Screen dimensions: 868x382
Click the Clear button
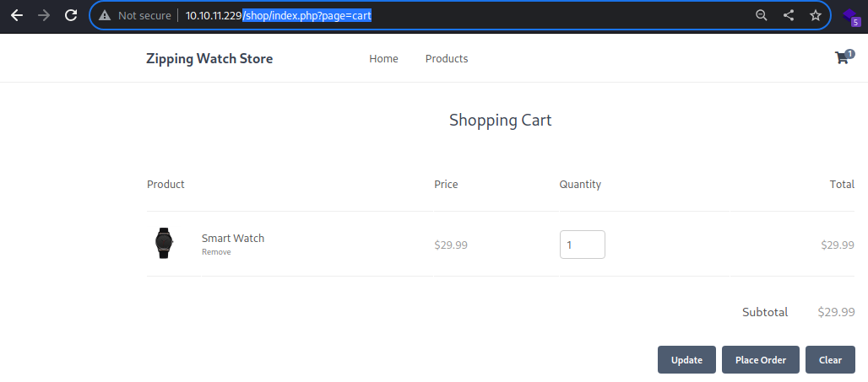tap(830, 360)
